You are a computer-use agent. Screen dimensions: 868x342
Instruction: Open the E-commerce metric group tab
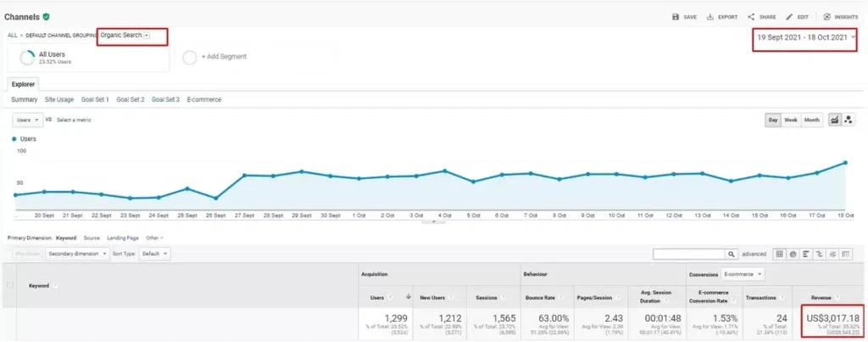point(203,99)
